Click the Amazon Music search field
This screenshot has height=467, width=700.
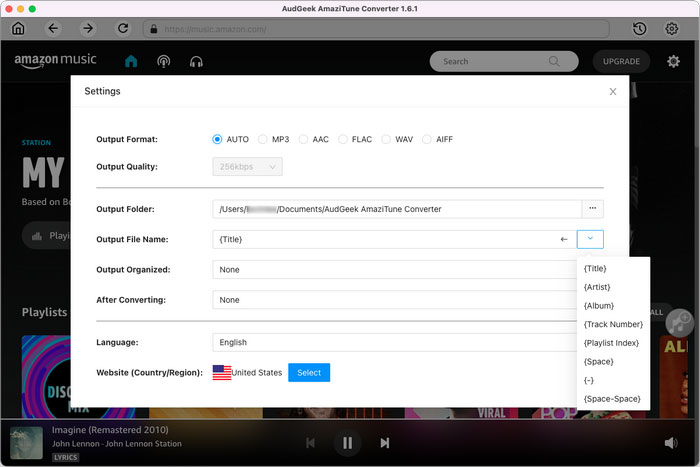tap(504, 61)
